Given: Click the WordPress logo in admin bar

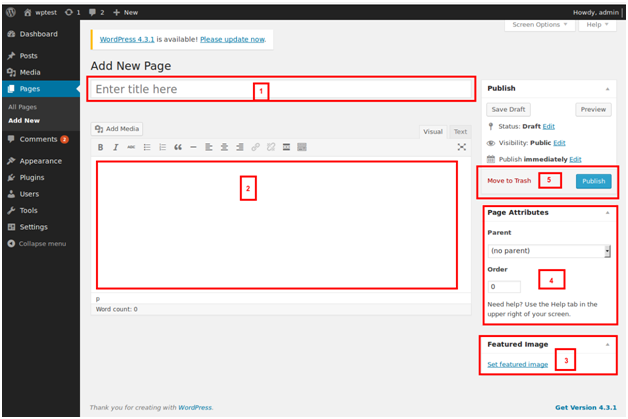Looking at the screenshot, I should tap(11, 12).
